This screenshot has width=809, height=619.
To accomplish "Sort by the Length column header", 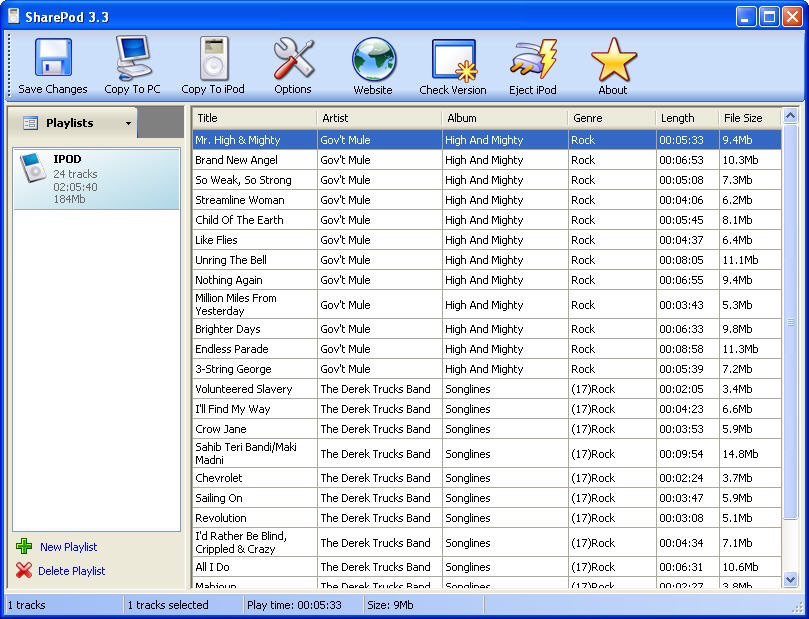I will tap(687, 118).
